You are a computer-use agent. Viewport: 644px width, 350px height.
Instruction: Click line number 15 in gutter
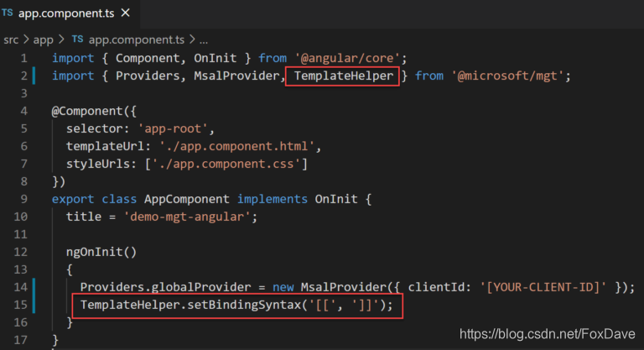pos(20,305)
